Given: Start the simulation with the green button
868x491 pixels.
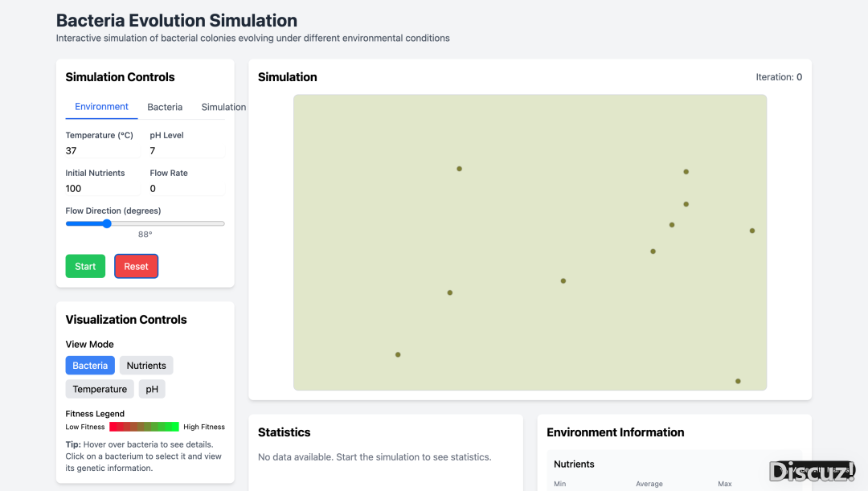Looking at the screenshot, I should coord(85,266).
